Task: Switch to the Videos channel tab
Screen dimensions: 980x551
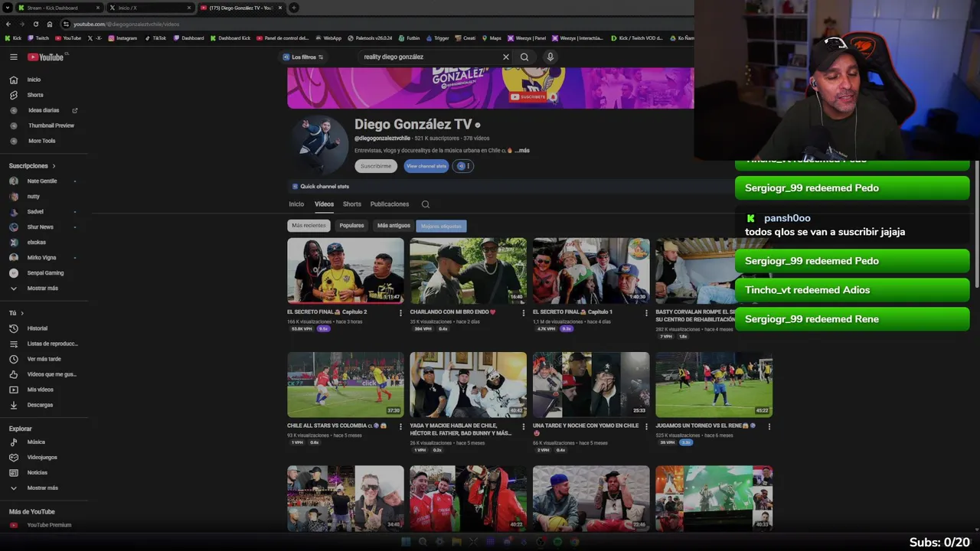Action: coord(324,204)
